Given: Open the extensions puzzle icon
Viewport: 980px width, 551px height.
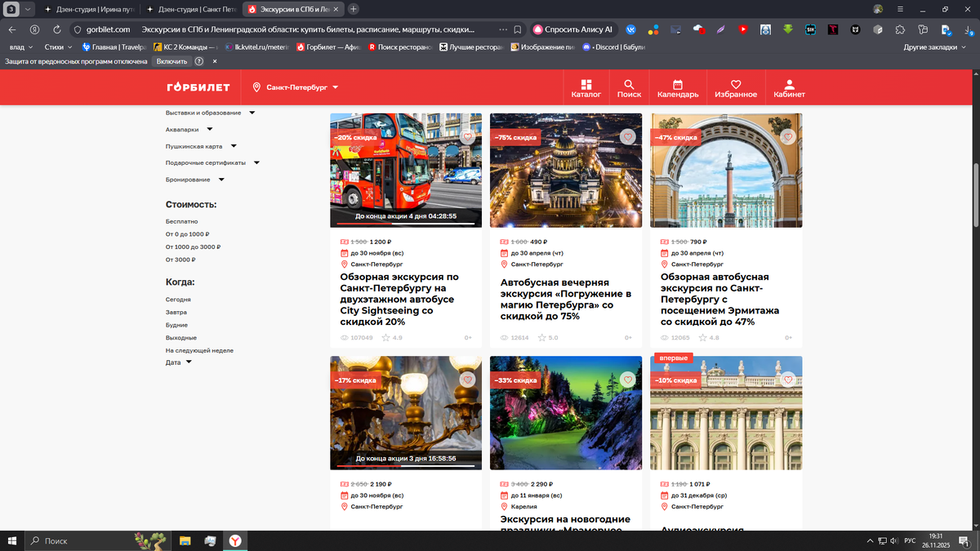Looking at the screenshot, I should (x=900, y=29).
